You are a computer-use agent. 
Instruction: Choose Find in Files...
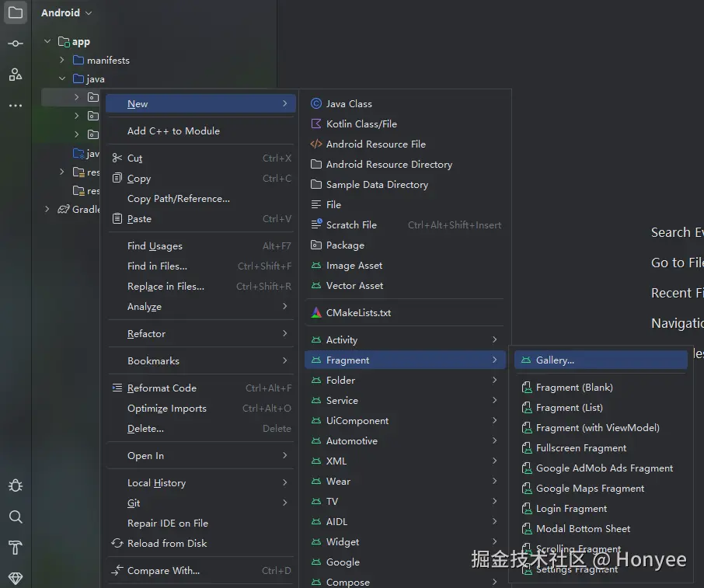pyautogui.click(x=200, y=266)
